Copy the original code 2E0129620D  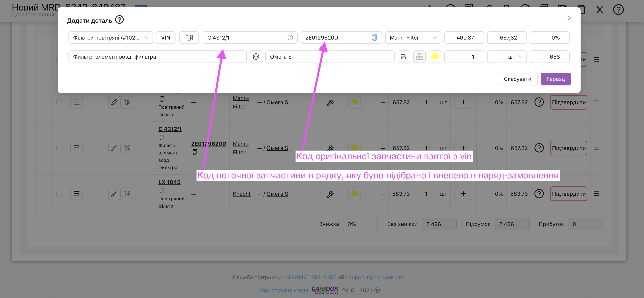point(374,38)
